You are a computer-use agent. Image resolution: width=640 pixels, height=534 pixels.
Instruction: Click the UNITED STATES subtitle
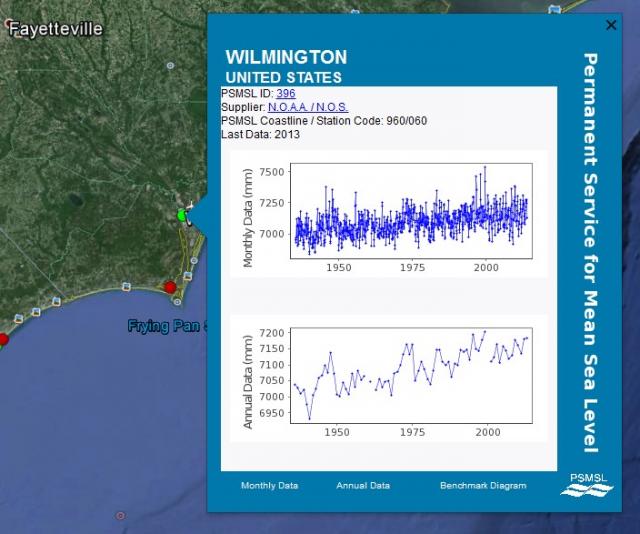(x=284, y=78)
